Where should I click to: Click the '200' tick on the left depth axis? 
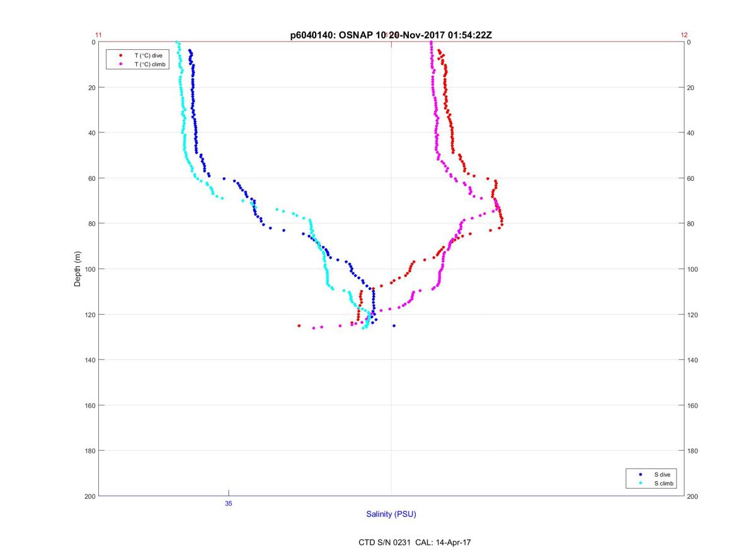(89, 496)
